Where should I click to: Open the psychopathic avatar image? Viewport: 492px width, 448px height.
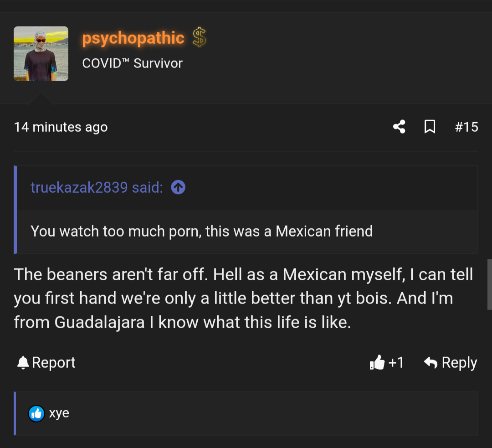[x=41, y=54]
